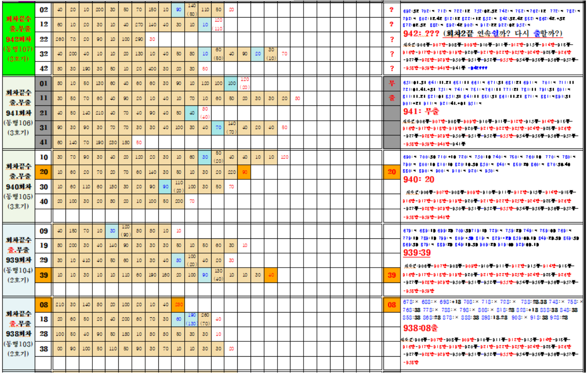Click orange 90 cell in row 20
Viewport: 588px width, 373px height.
coord(244,172)
